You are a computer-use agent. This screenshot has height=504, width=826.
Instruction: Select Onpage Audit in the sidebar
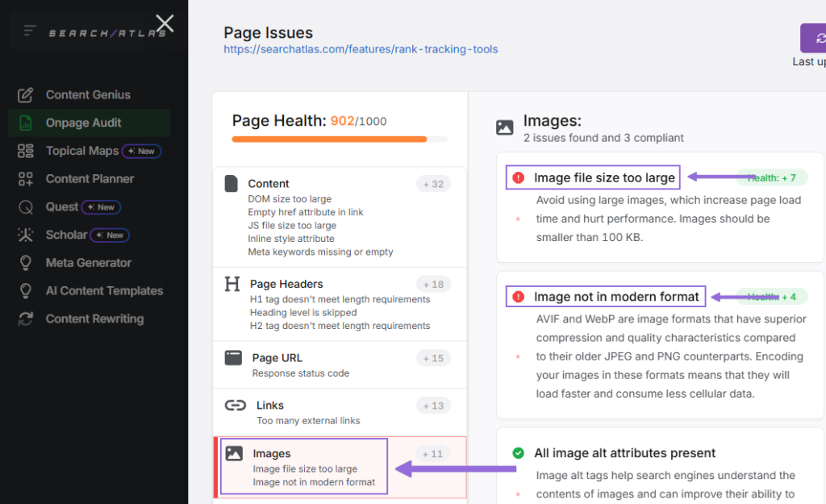tap(89, 123)
